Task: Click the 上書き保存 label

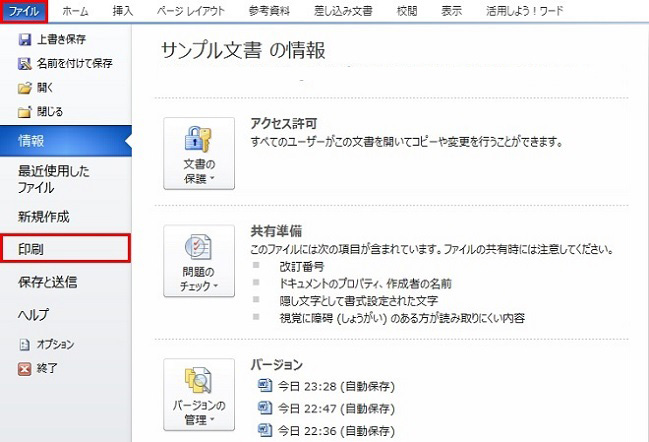Action: (62, 39)
